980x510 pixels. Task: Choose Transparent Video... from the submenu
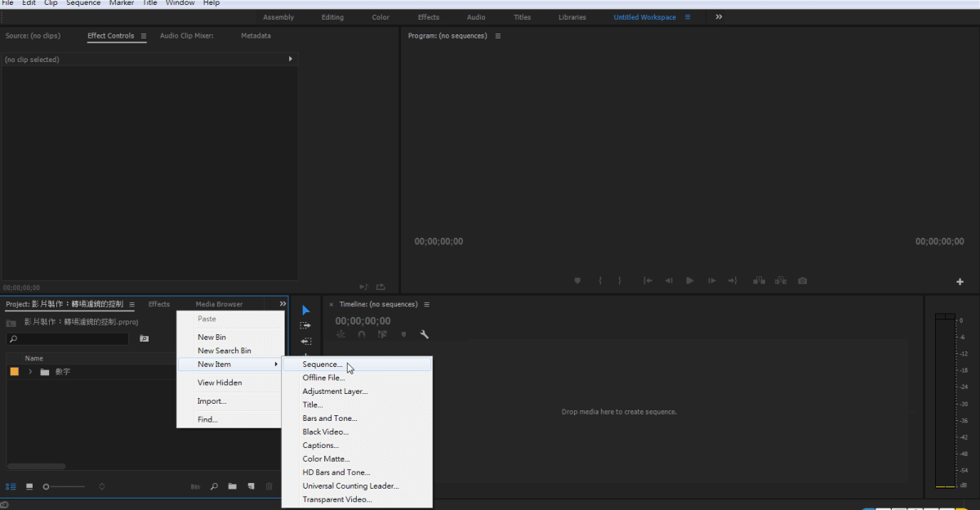point(357,499)
